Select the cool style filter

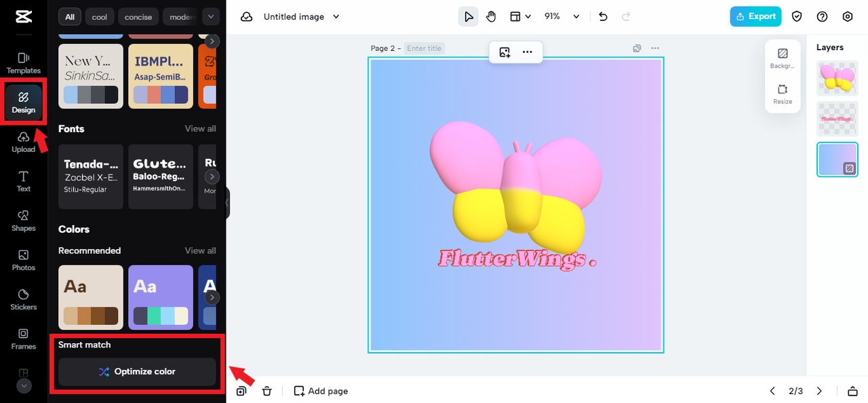pyautogui.click(x=100, y=16)
